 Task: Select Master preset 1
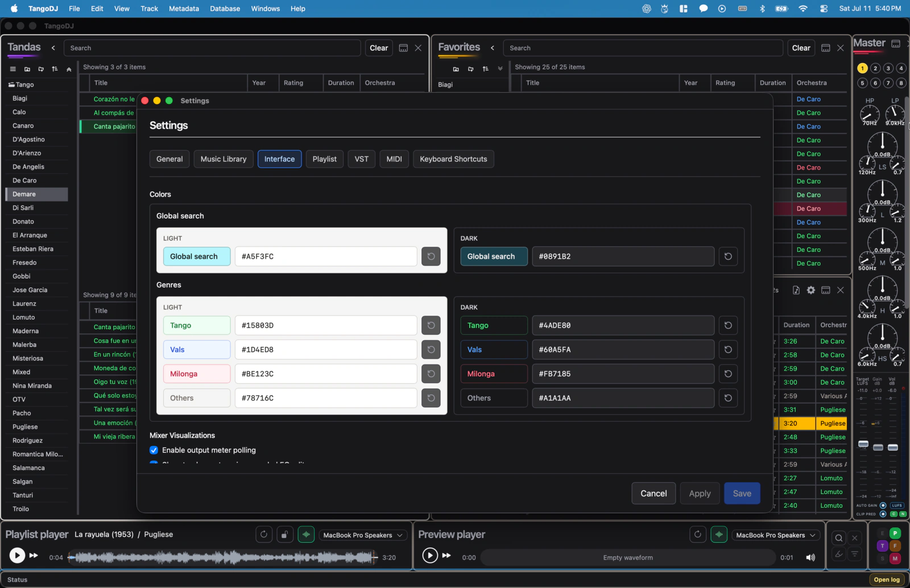tap(862, 68)
